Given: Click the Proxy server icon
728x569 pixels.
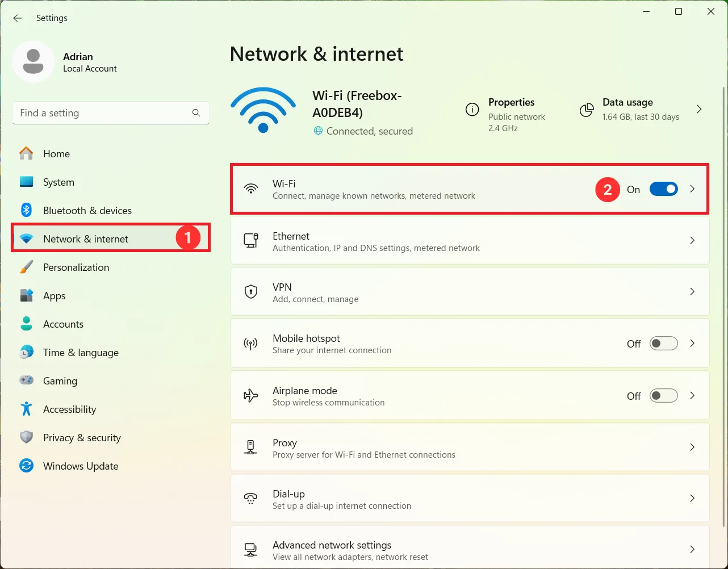Looking at the screenshot, I should pos(250,447).
